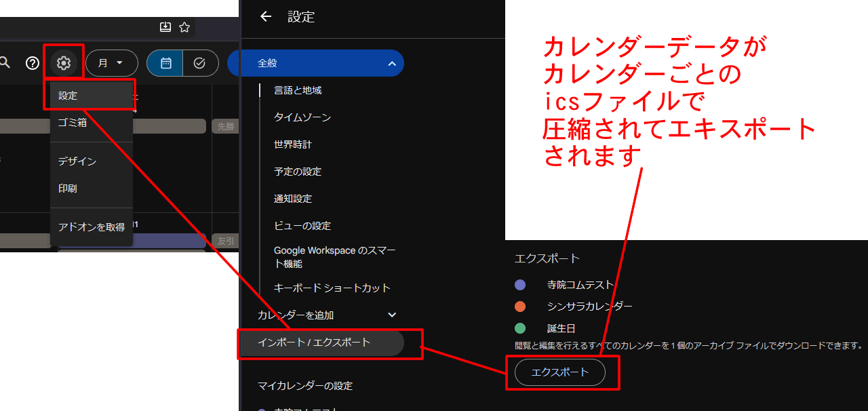The height and width of the screenshot is (411, 868).
Task: Open タイムゾーン settings link
Action: pyautogui.click(x=302, y=117)
